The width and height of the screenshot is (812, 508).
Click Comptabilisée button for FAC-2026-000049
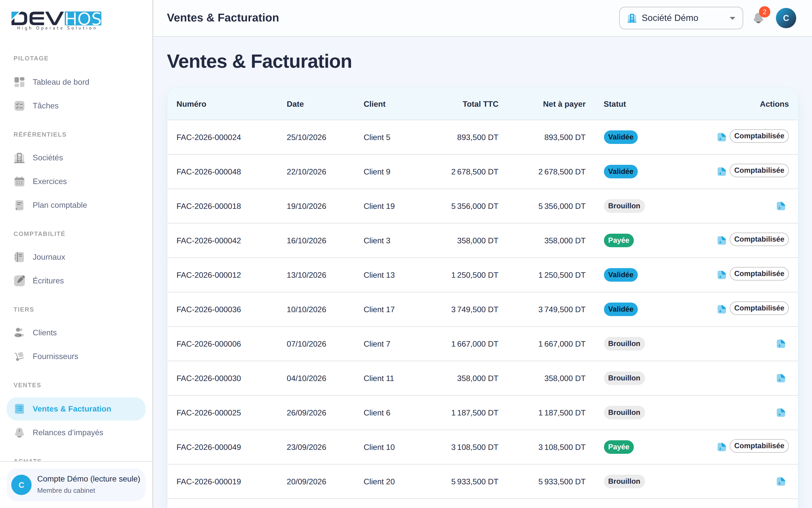759,446
